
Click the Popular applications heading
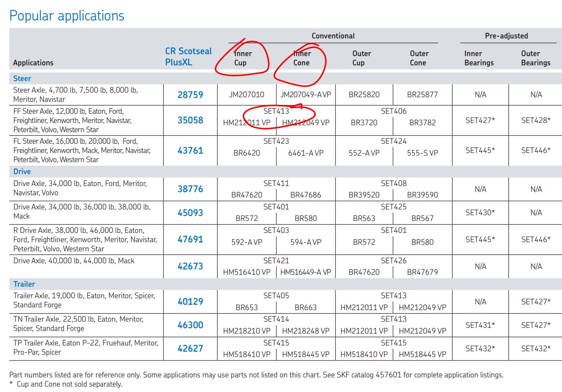pyautogui.click(x=67, y=16)
